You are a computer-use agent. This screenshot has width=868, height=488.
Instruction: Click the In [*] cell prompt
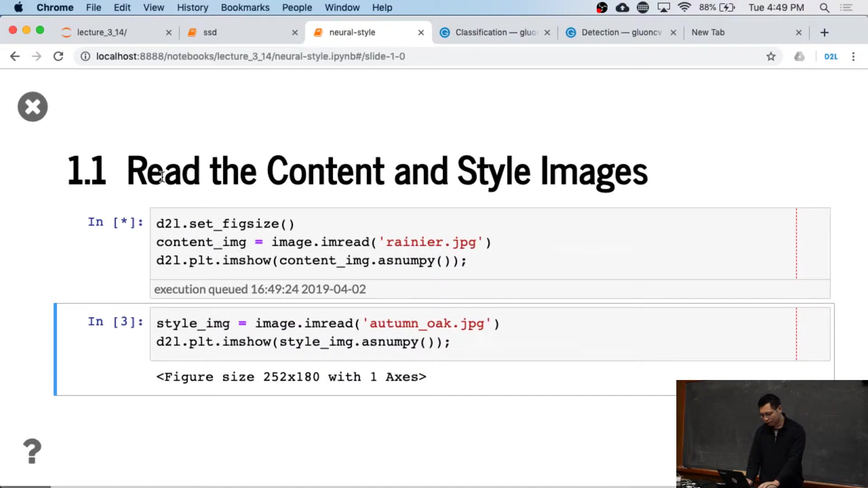116,222
